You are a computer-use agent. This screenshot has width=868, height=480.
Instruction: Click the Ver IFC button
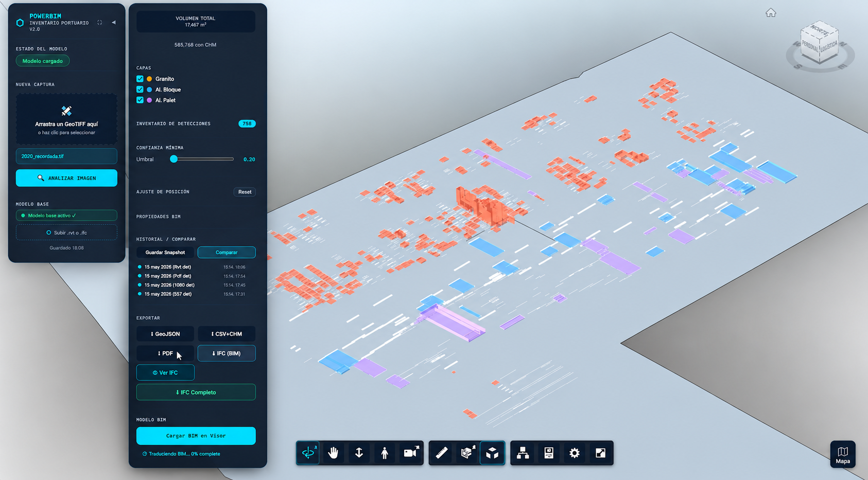165,372
